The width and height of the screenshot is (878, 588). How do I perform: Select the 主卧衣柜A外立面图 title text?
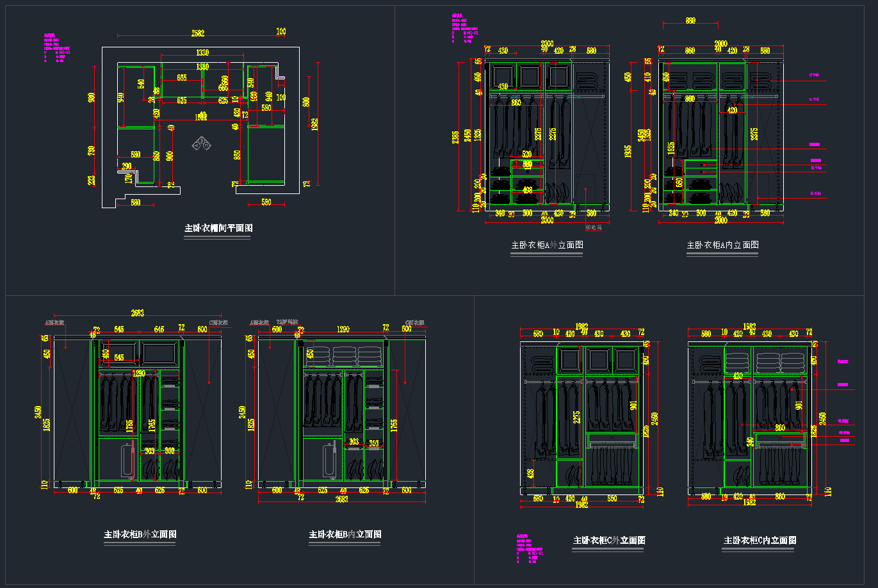pos(547,245)
